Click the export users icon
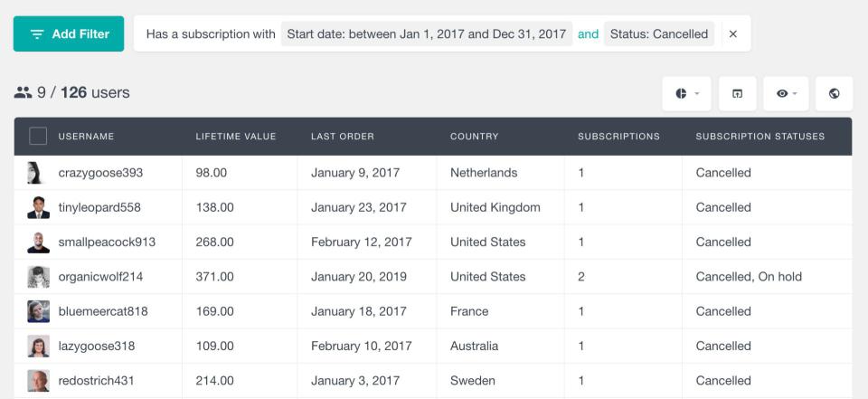Screen dimensions: 868x399 (737, 93)
